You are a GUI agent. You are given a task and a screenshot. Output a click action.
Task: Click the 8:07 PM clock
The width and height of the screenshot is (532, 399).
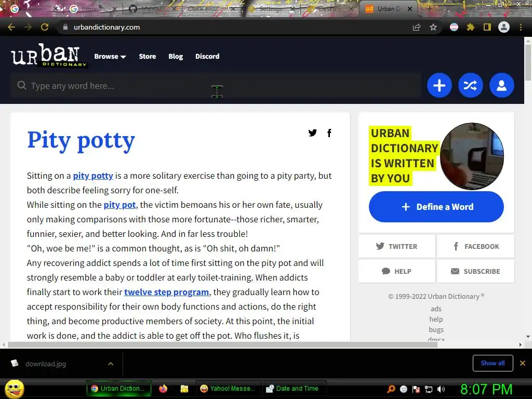click(x=486, y=389)
